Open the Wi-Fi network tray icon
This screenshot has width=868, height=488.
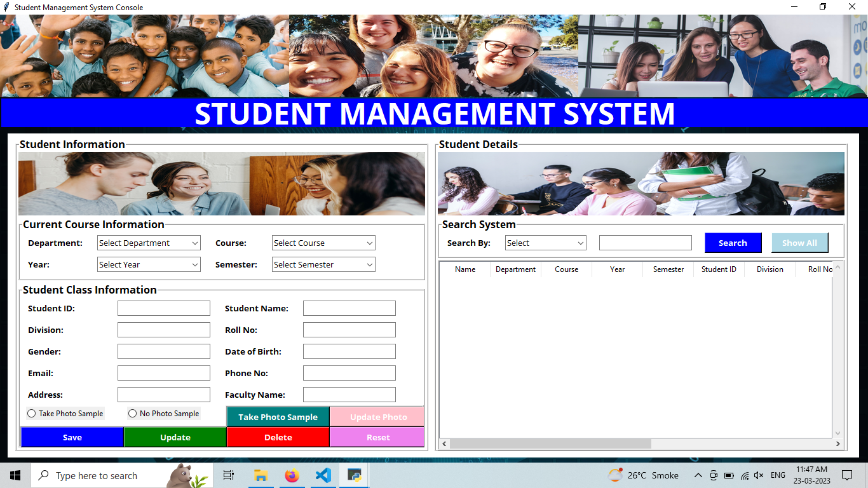pyautogui.click(x=744, y=475)
